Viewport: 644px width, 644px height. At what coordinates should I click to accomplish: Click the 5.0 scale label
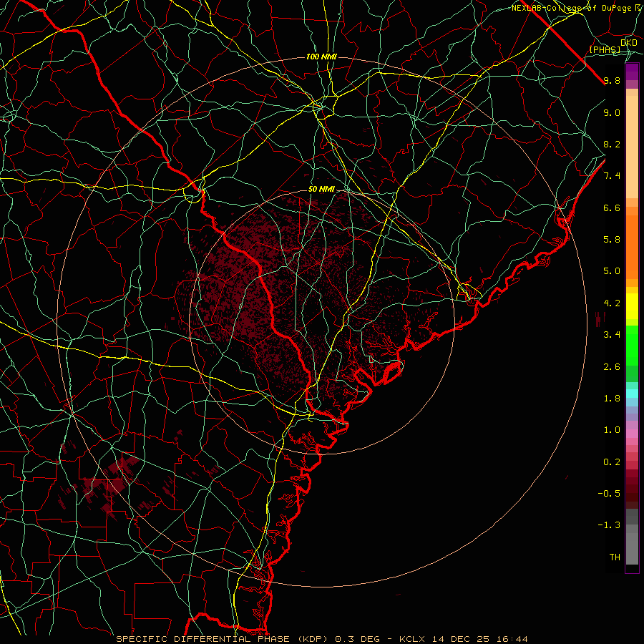click(612, 271)
